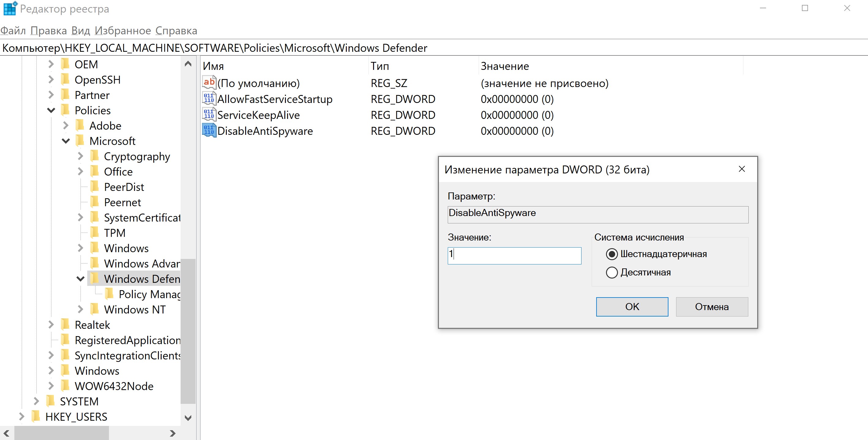Click the Microsoft folder icon
The height and width of the screenshot is (440, 868).
coord(80,140)
